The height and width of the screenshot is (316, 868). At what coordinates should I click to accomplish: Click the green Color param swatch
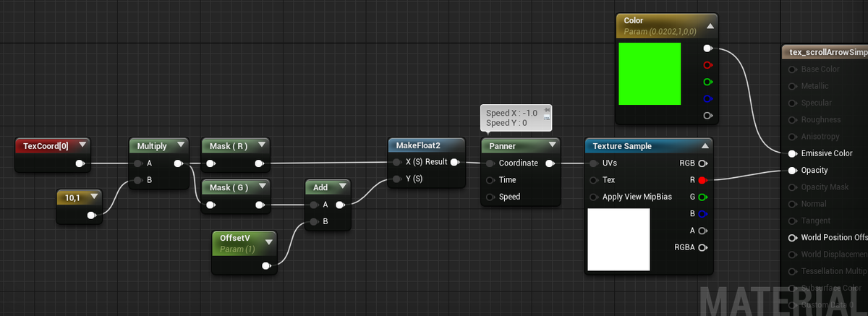click(x=650, y=74)
